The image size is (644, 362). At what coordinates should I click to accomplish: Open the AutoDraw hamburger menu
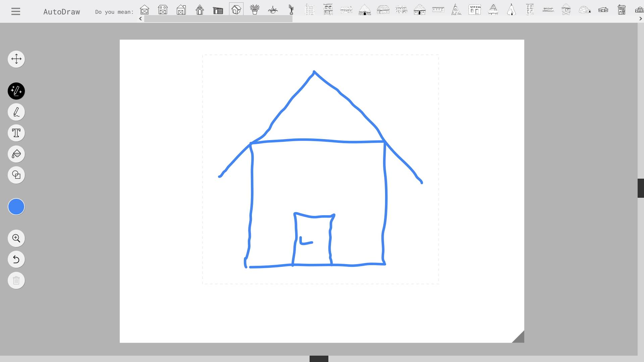coord(15,11)
